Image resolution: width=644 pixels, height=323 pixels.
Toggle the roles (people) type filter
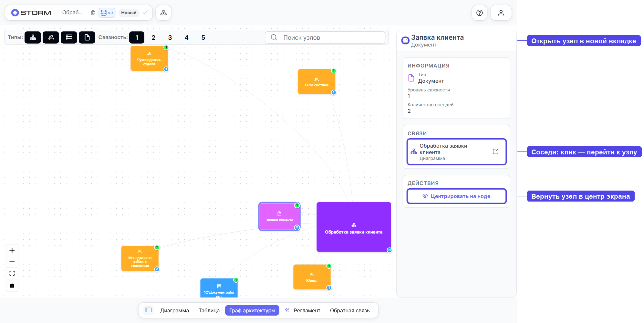(51, 37)
